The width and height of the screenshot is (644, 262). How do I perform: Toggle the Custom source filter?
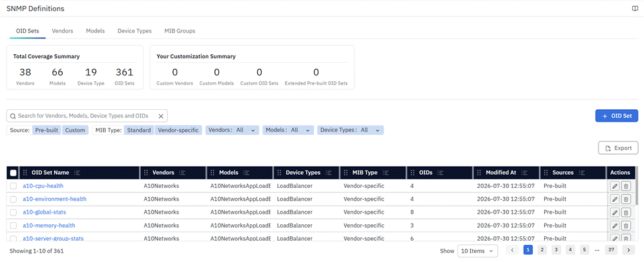click(x=75, y=130)
